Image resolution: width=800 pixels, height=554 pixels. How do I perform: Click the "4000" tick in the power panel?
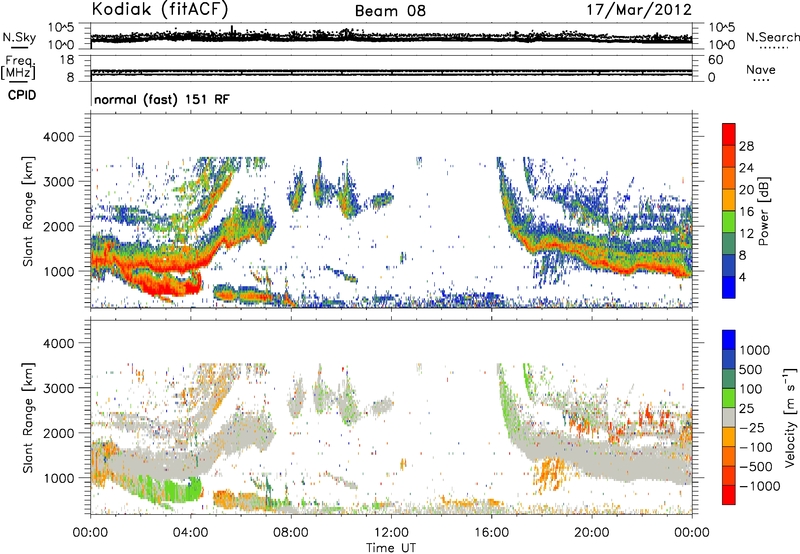tap(58, 137)
